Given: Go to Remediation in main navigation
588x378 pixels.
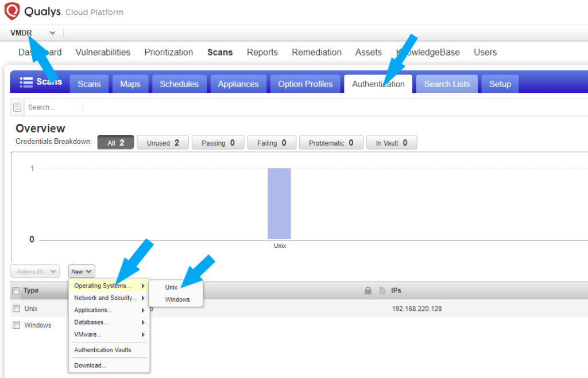Looking at the screenshot, I should 316,52.
